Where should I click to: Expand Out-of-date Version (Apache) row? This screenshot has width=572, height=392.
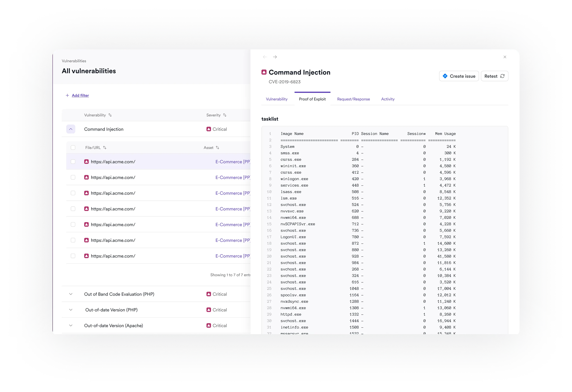pyautogui.click(x=71, y=326)
